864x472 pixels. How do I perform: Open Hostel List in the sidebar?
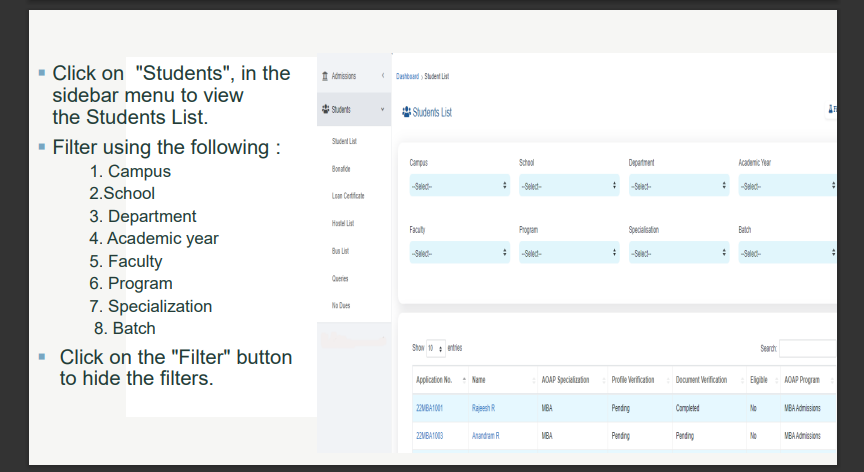click(343, 223)
